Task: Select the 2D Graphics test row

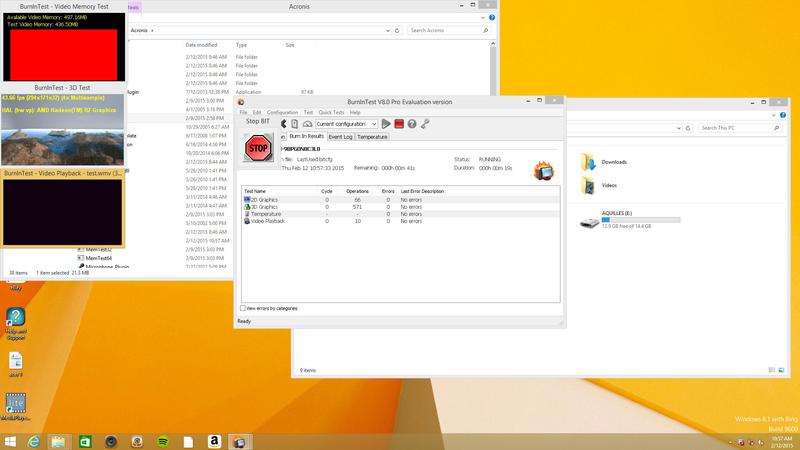Action: (401, 199)
